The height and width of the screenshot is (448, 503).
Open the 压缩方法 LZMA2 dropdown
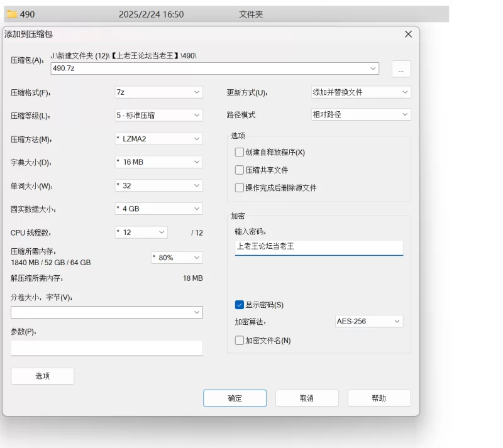[x=159, y=139]
